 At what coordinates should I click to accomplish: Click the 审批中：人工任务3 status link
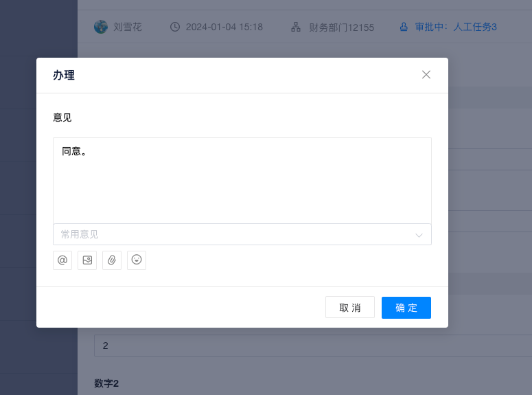click(x=456, y=27)
